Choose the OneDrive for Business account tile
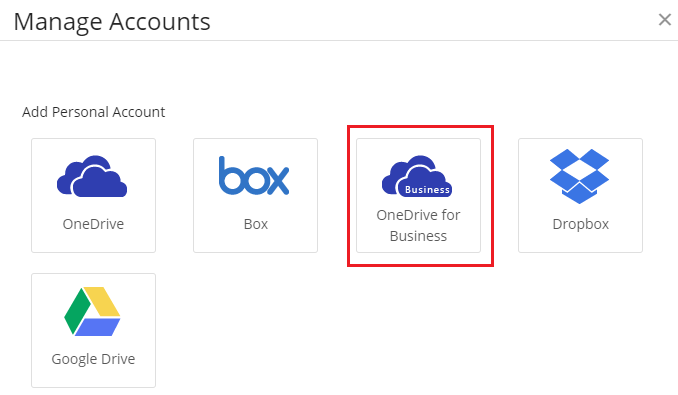The height and width of the screenshot is (395, 678). (x=418, y=195)
